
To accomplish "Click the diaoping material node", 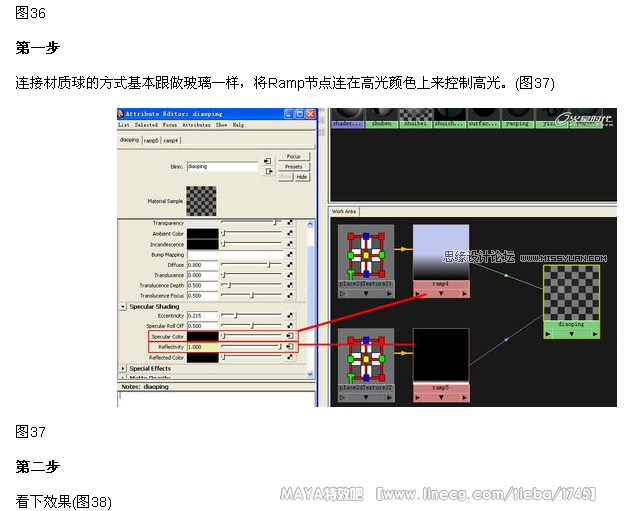I will 571,293.
